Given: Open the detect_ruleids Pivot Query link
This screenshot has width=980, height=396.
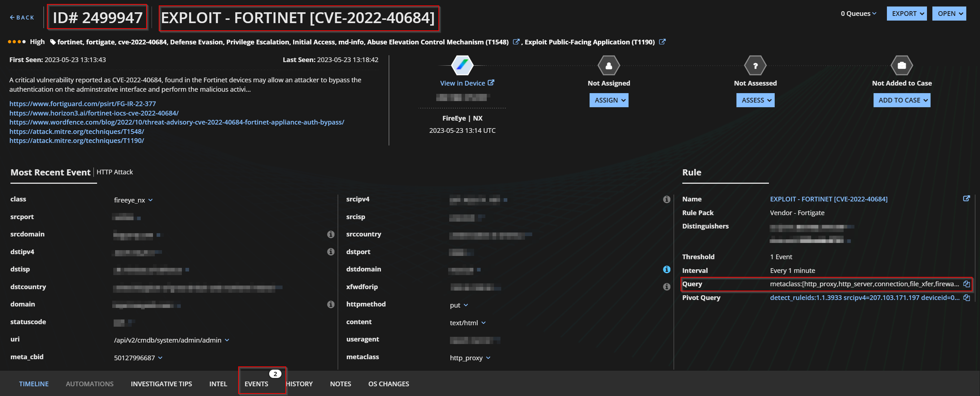Looking at the screenshot, I should (864, 297).
